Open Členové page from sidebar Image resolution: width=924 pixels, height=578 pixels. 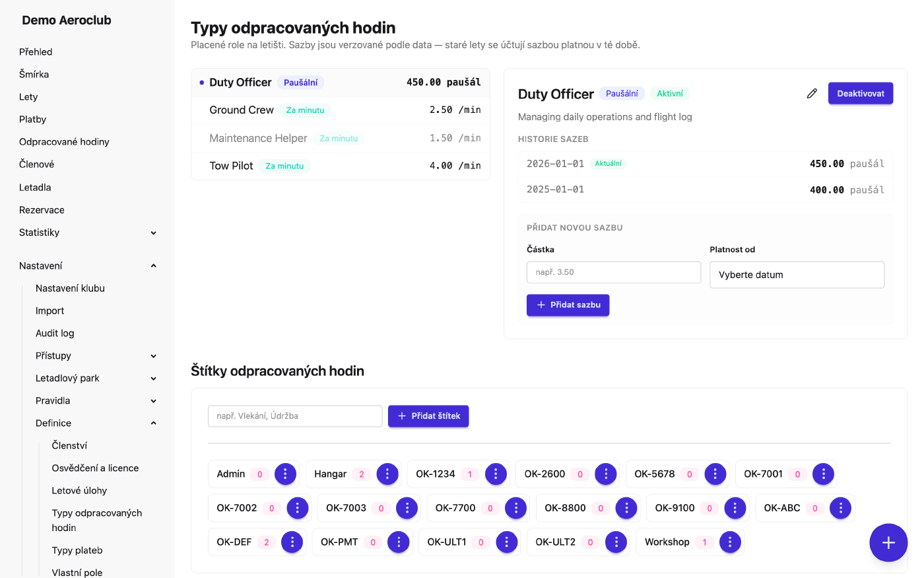tap(37, 164)
